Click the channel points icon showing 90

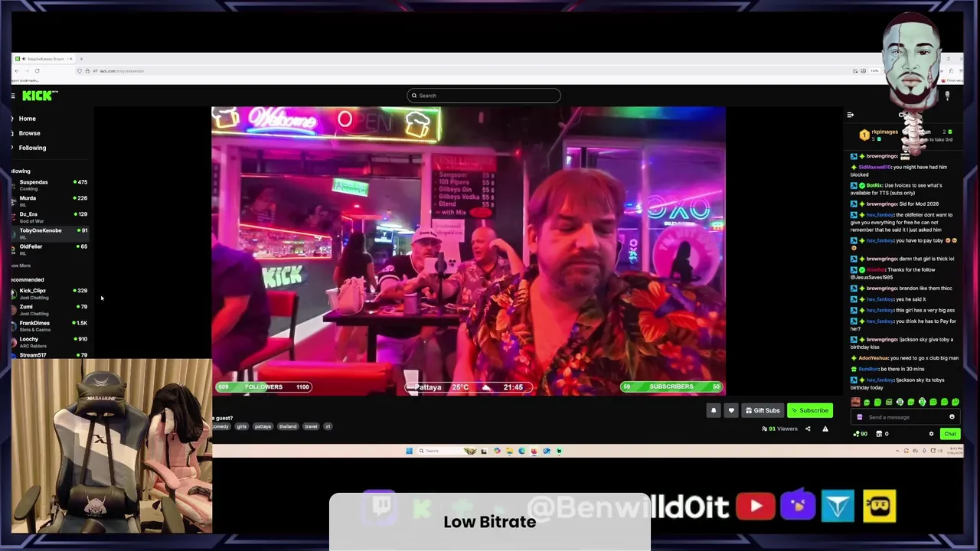pyautogui.click(x=861, y=434)
